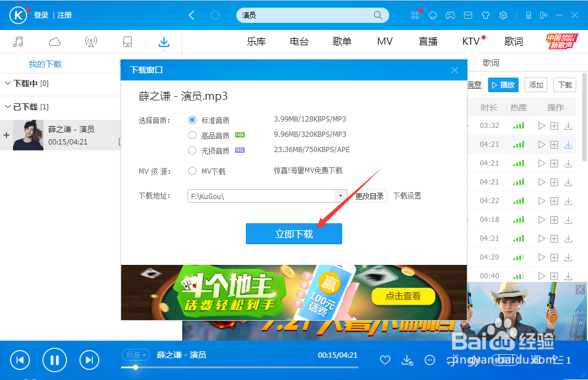Expand the download path dropdown
Viewport: 588px width, 380px height.
(x=341, y=196)
